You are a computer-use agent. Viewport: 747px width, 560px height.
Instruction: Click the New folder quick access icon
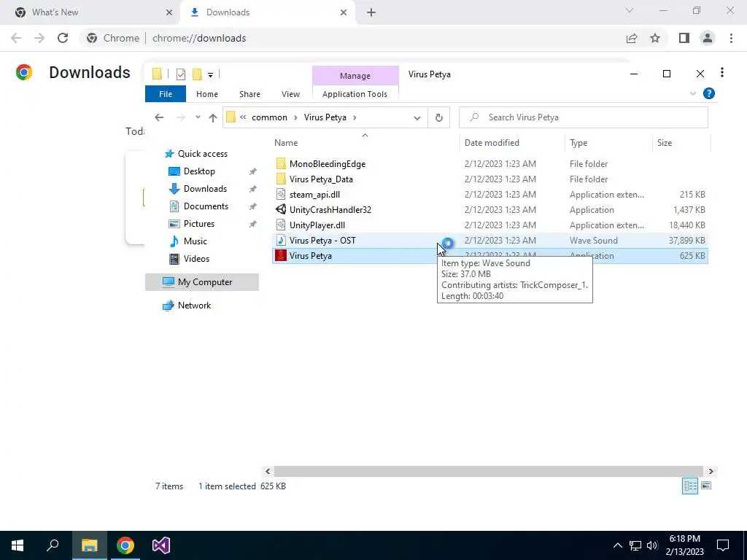point(197,74)
